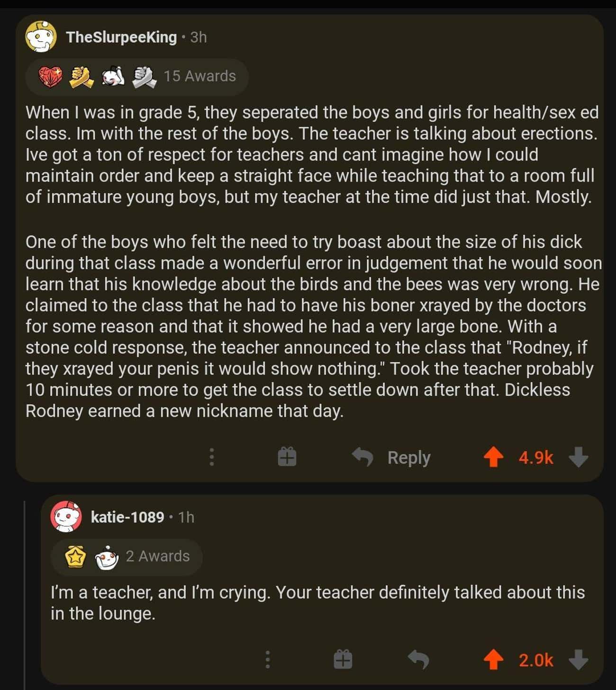Downvote katie-1089's reply
The image size is (616, 690).
tap(578, 660)
